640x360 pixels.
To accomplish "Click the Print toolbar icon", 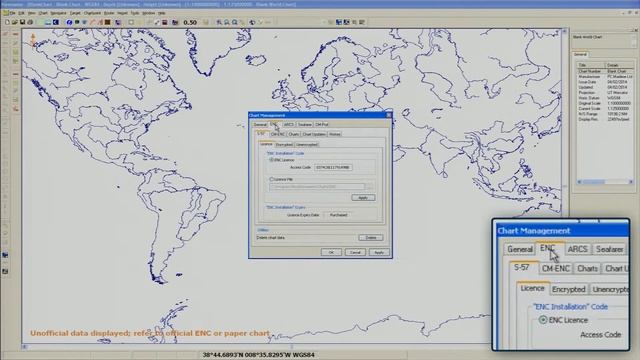I will [30, 22].
